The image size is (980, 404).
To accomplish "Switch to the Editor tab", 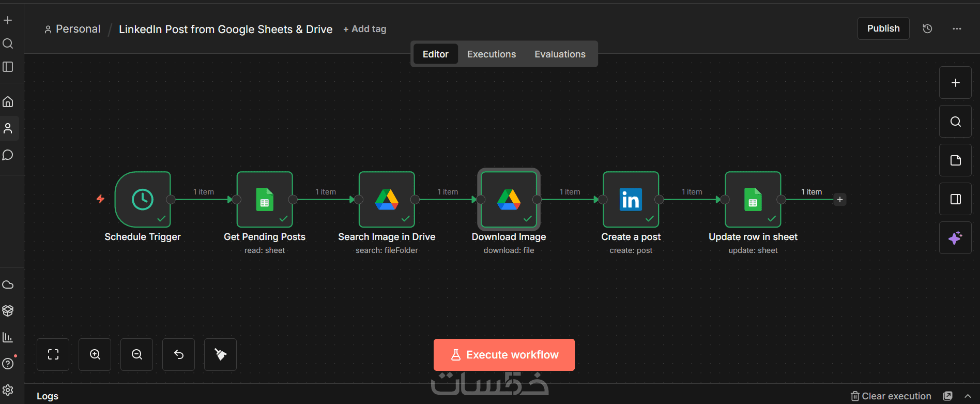I will (x=436, y=54).
